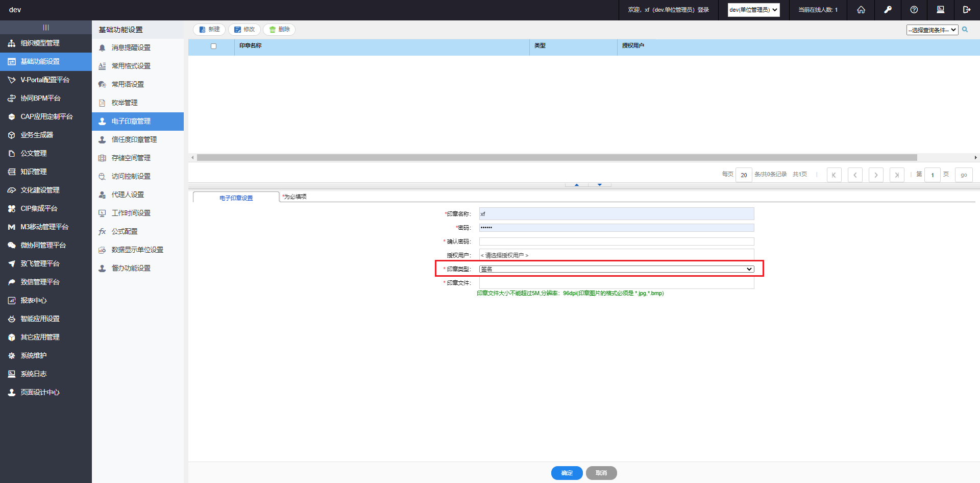The width and height of the screenshot is (980, 483).
Task: Open the help question mark icon
Action: point(914,10)
